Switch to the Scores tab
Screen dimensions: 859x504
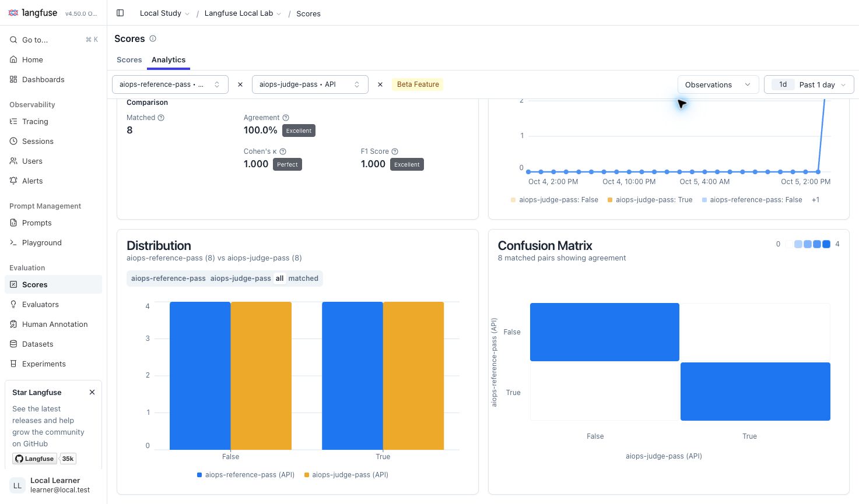[x=129, y=59]
